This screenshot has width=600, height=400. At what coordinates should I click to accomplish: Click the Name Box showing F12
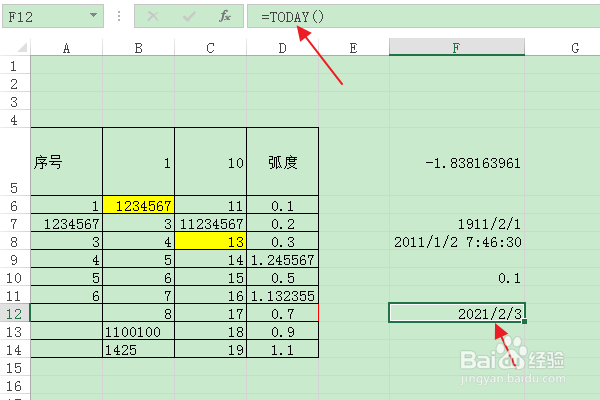53,16
